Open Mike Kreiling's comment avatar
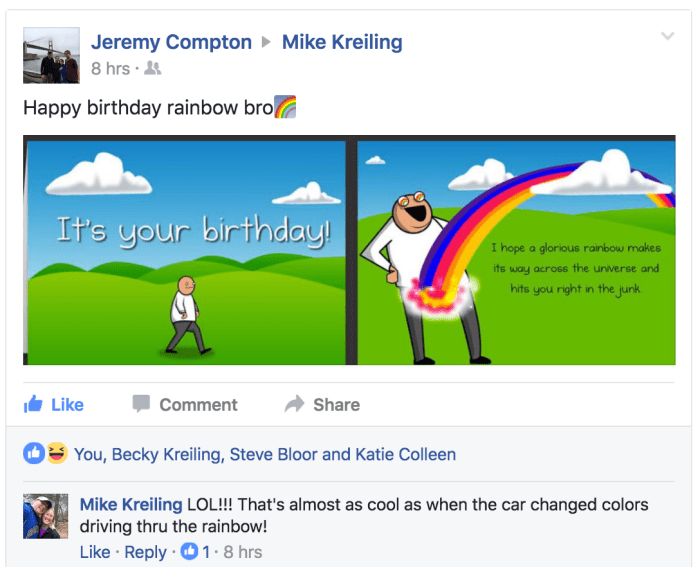The width and height of the screenshot is (700, 567). [x=45, y=517]
